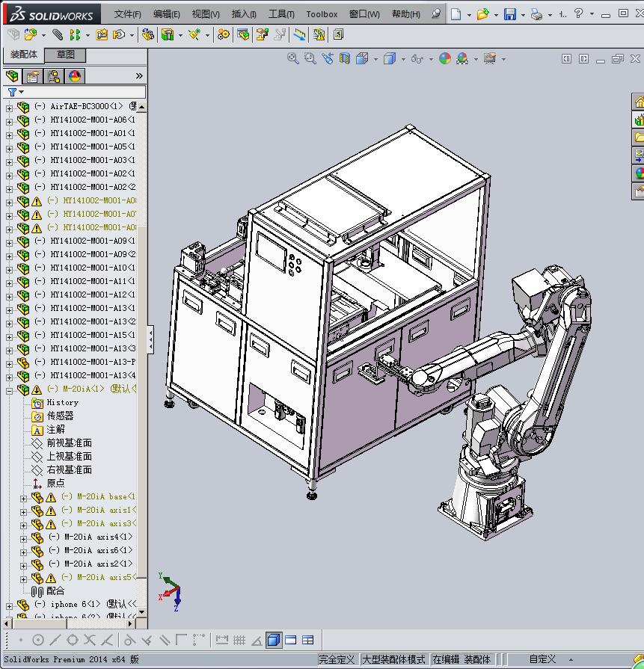Open the 工具(T) menu
The image size is (644, 669).
pos(281,14)
